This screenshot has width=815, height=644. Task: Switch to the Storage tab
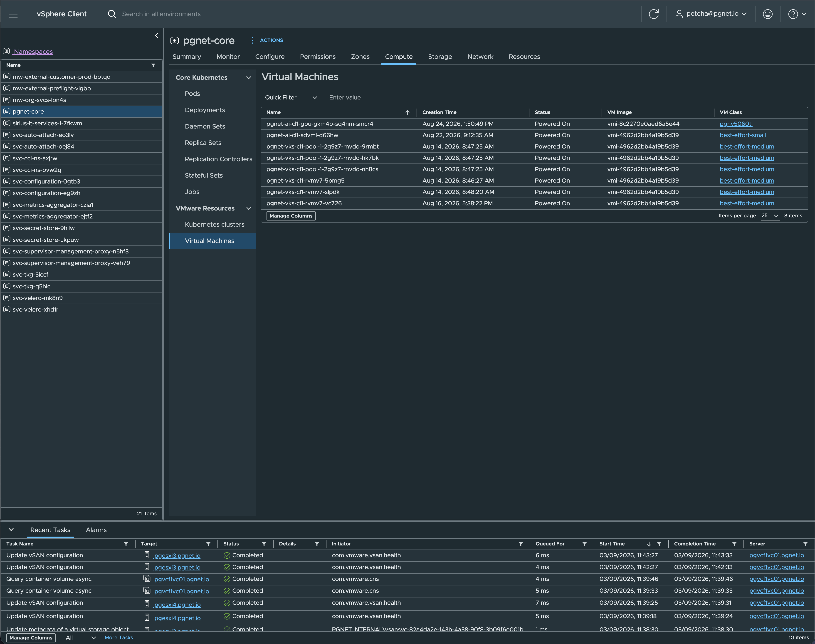pyautogui.click(x=440, y=57)
